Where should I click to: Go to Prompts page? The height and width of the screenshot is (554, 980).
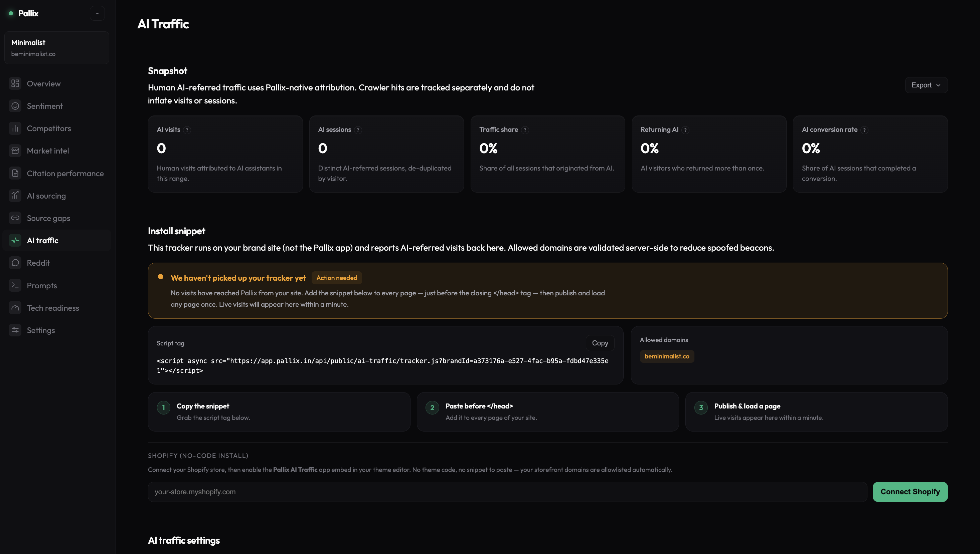pyautogui.click(x=57, y=285)
